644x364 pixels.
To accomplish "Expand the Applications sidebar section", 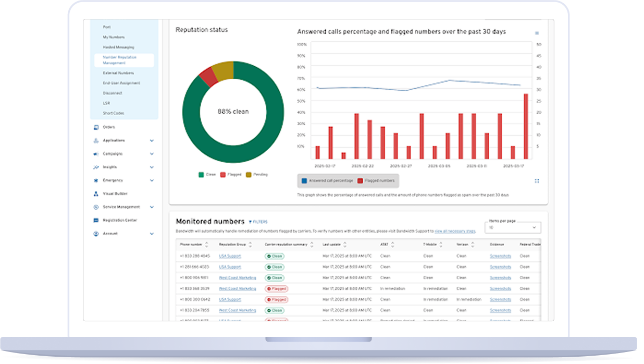I will 152,141.
